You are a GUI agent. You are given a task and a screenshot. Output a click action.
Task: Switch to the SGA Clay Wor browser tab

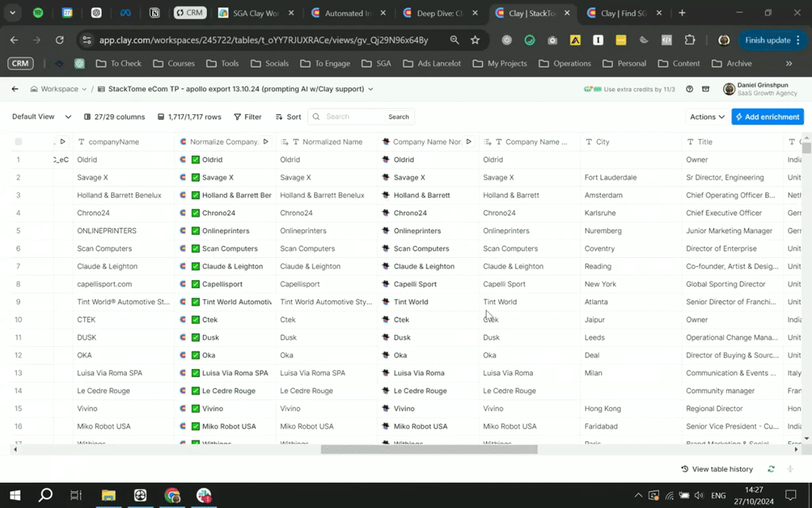tap(255, 13)
